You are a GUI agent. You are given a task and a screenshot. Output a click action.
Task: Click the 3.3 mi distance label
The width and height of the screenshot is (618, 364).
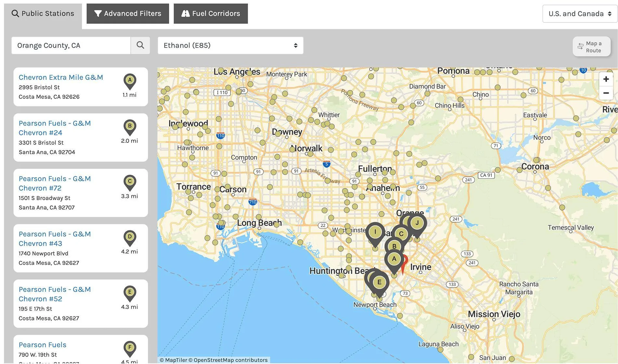point(129,196)
